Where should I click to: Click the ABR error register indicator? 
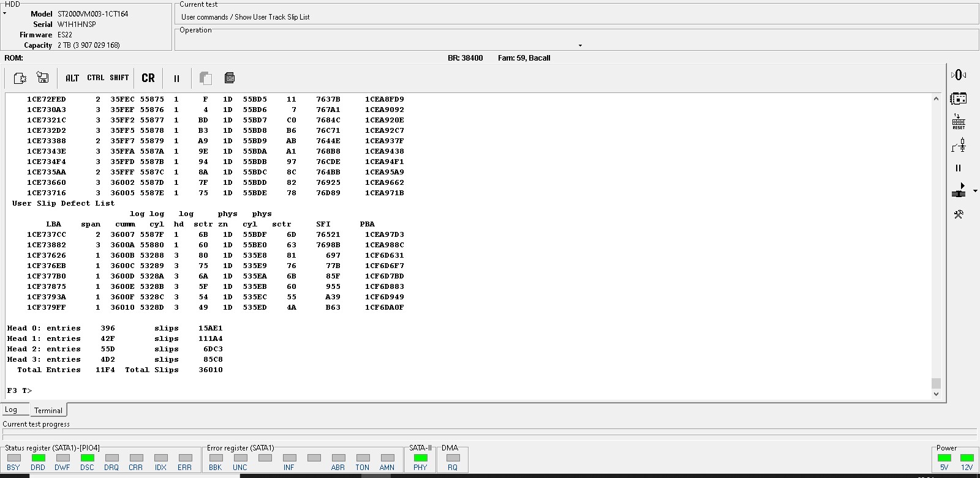[338, 458]
